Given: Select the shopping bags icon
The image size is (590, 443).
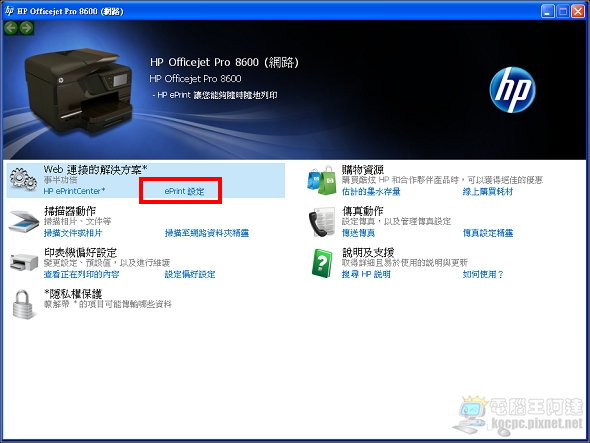Looking at the screenshot, I should [x=322, y=180].
